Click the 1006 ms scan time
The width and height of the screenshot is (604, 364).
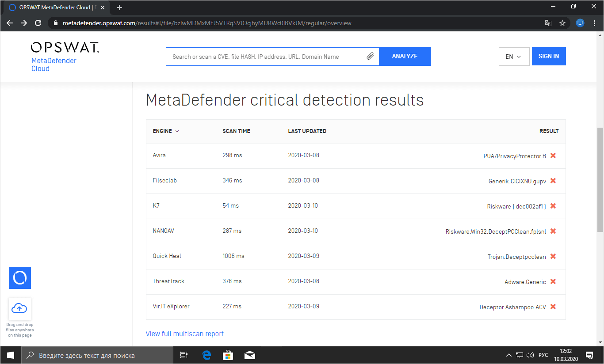pyautogui.click(x=233, y=256)
